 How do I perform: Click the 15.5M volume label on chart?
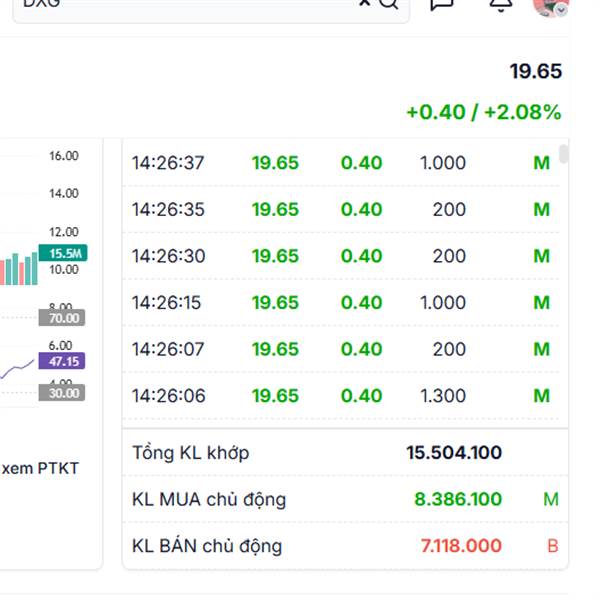[x=63, y=253]
